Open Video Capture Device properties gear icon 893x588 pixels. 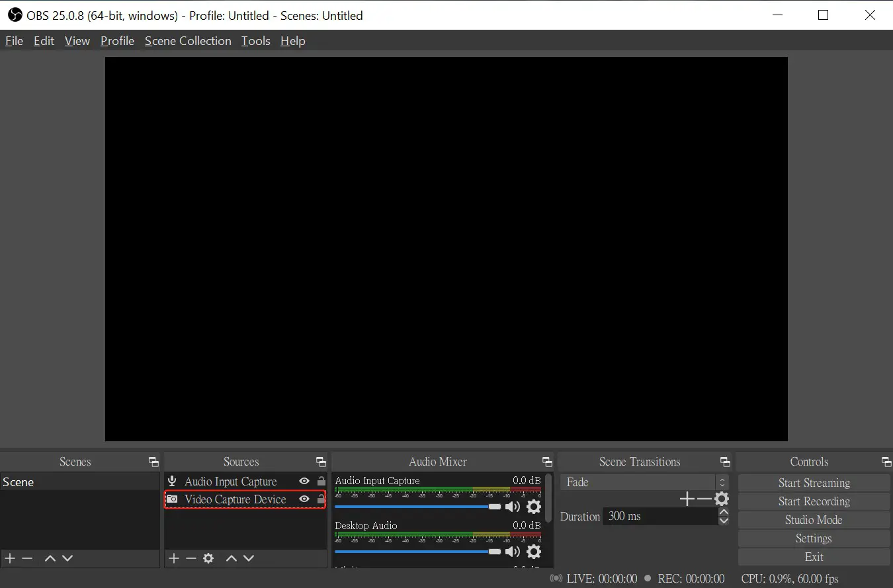pos(208,558)
